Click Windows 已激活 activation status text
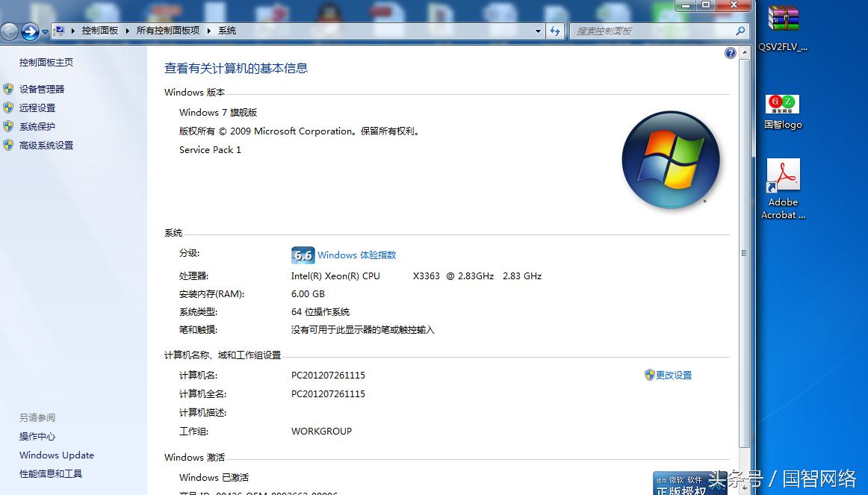Screen dimensions: 868x495 214,477
